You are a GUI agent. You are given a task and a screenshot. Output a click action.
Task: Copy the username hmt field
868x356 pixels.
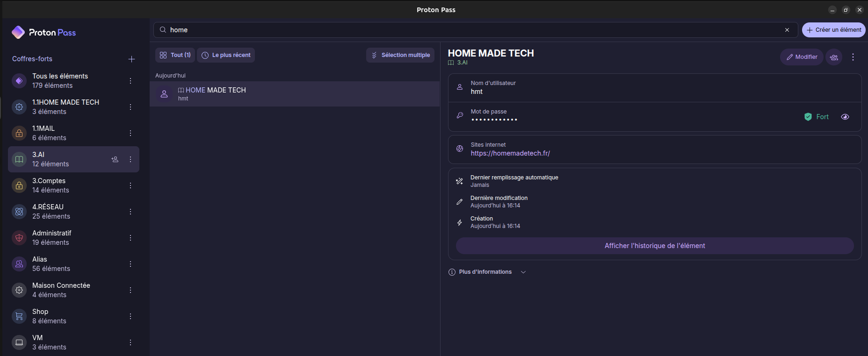(x=655, y=88)
